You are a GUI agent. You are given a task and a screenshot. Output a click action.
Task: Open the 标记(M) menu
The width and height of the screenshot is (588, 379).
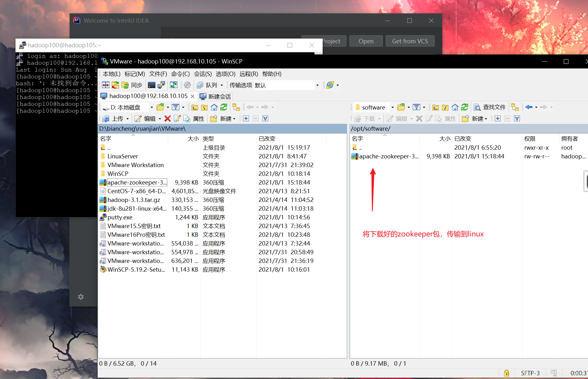[x=135, y=74]
